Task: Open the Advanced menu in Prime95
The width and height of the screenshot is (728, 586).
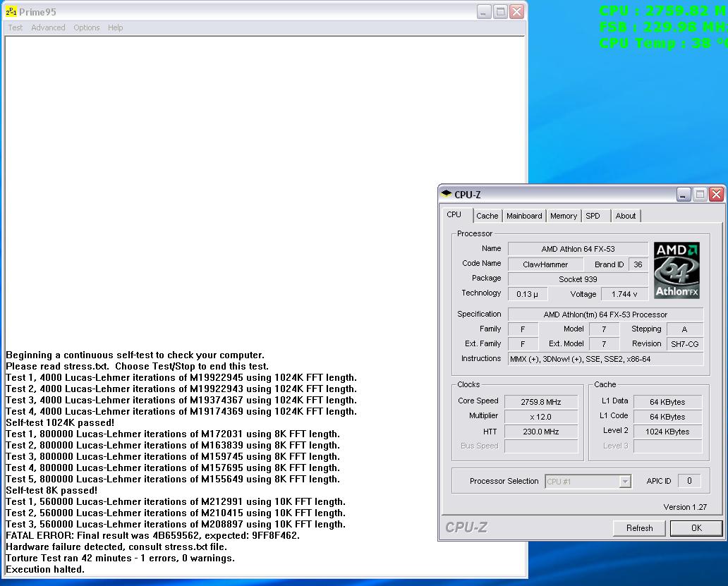Action: pos(47,28)
